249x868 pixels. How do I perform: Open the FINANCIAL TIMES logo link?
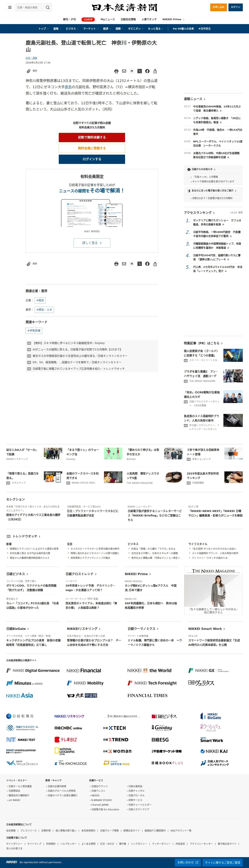147,695
